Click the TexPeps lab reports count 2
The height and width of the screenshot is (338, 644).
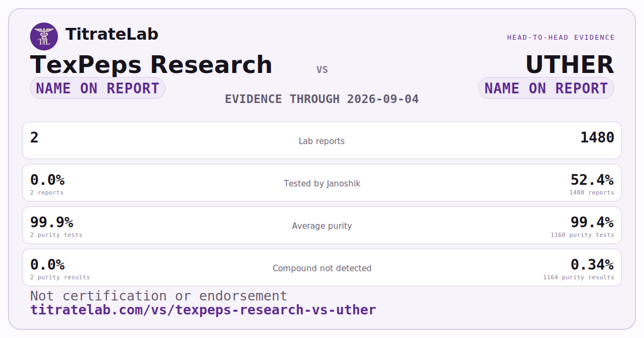click(x=34, y=138)
